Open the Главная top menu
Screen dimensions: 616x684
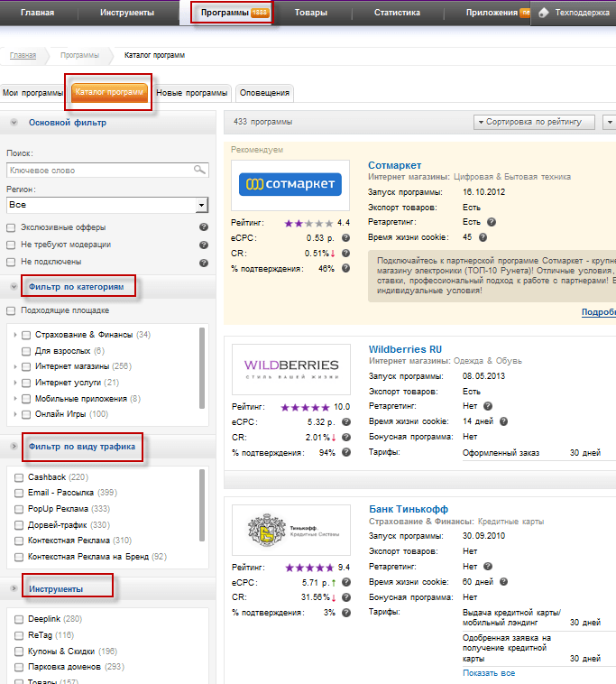pyautogui.click(x=38, y=13)
